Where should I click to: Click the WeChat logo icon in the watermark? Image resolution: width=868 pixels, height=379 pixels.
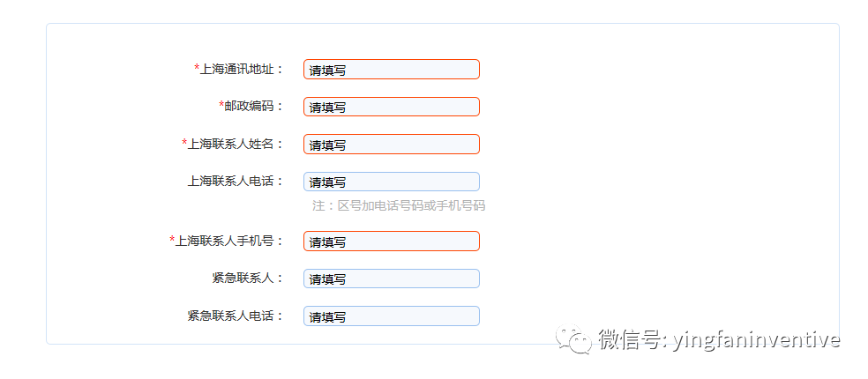click(x=580, y=340)
